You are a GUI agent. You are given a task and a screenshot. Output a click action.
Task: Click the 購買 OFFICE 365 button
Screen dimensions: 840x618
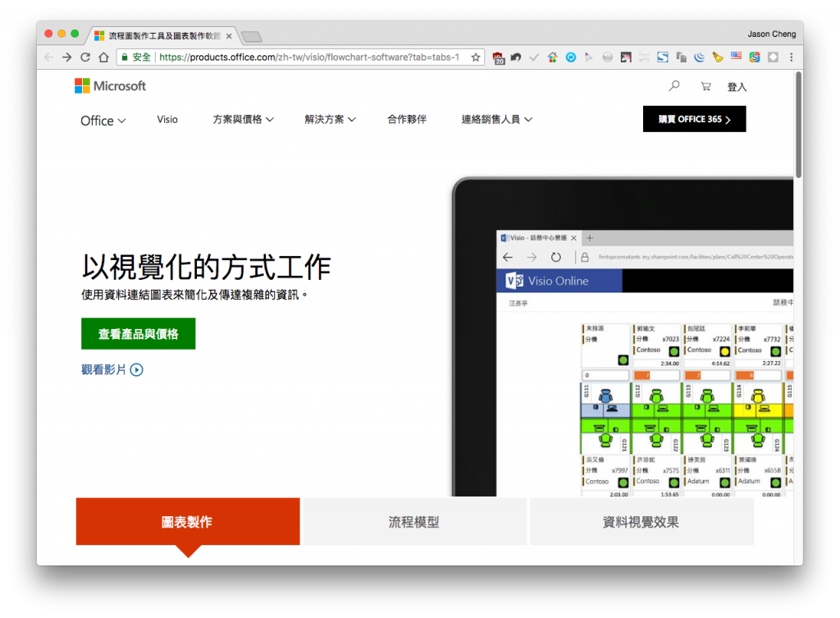click(x=694, y=119)
